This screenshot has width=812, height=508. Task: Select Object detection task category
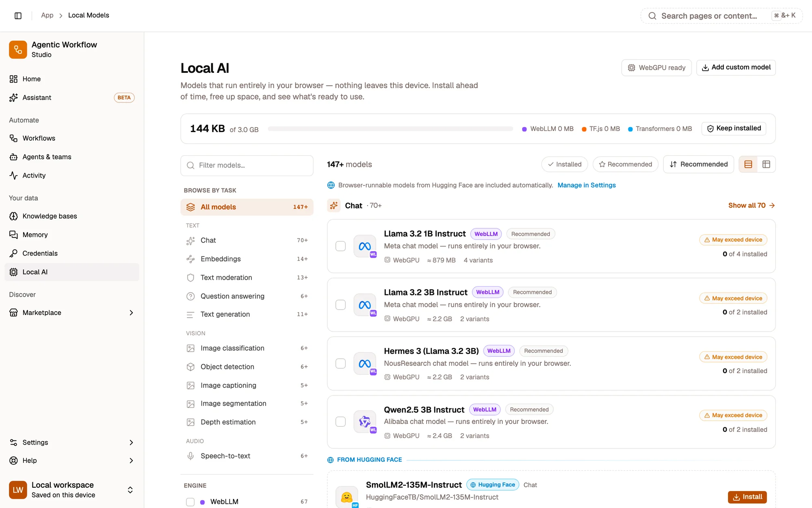(x=247, y=367)
